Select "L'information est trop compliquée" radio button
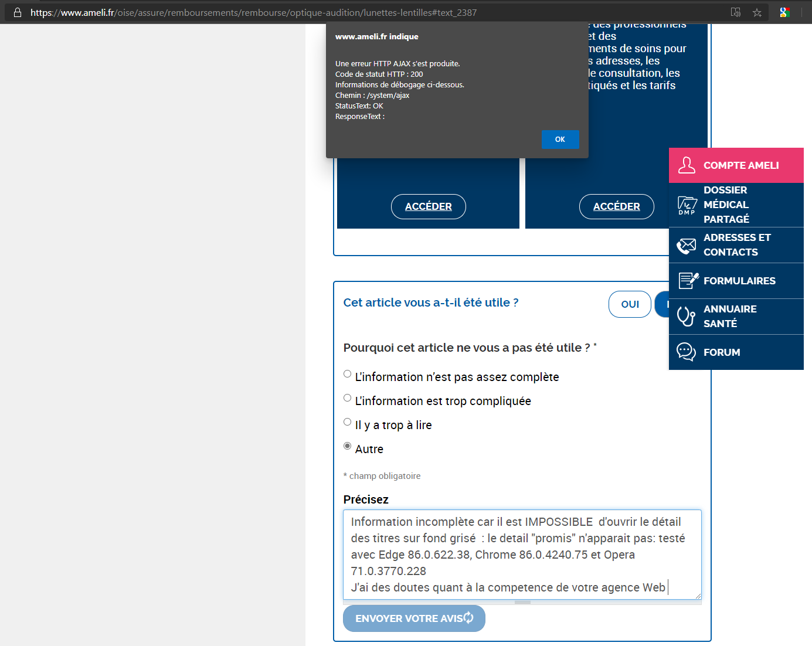The height and width of the screenshot is (646, 812). point(348,398)
